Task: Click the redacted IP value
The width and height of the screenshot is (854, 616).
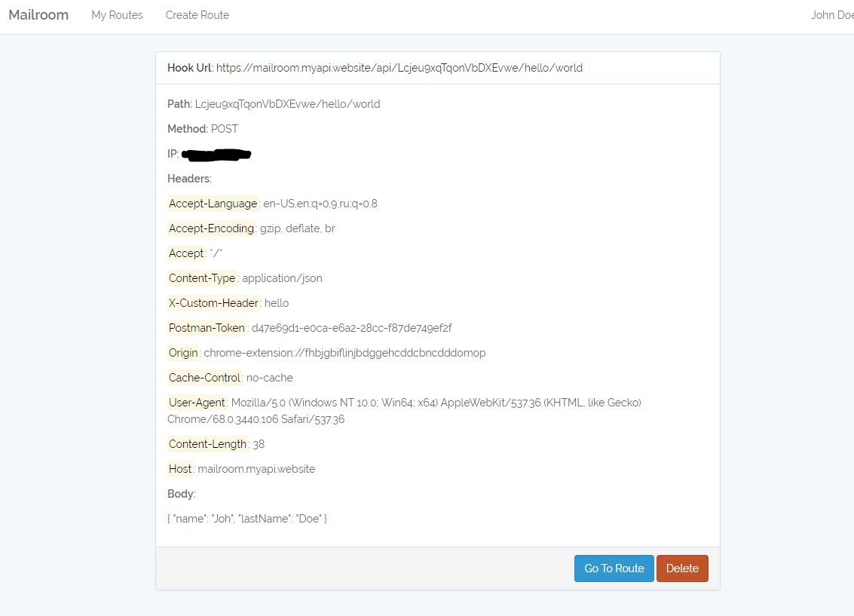Action: coord(216,154)
